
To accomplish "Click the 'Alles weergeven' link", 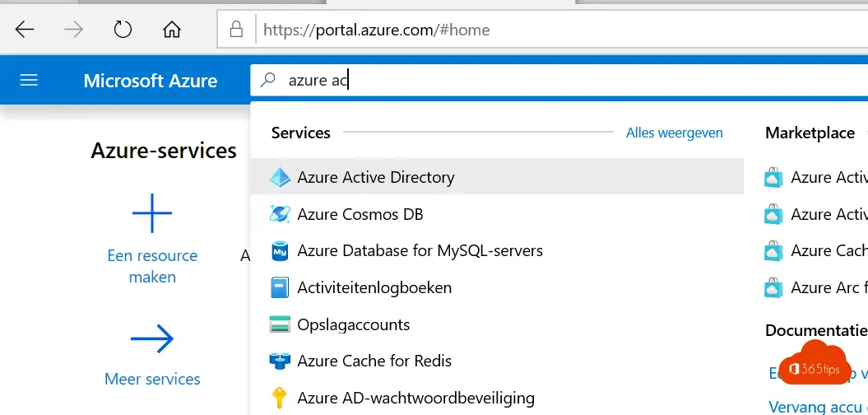I will (675, 133).
